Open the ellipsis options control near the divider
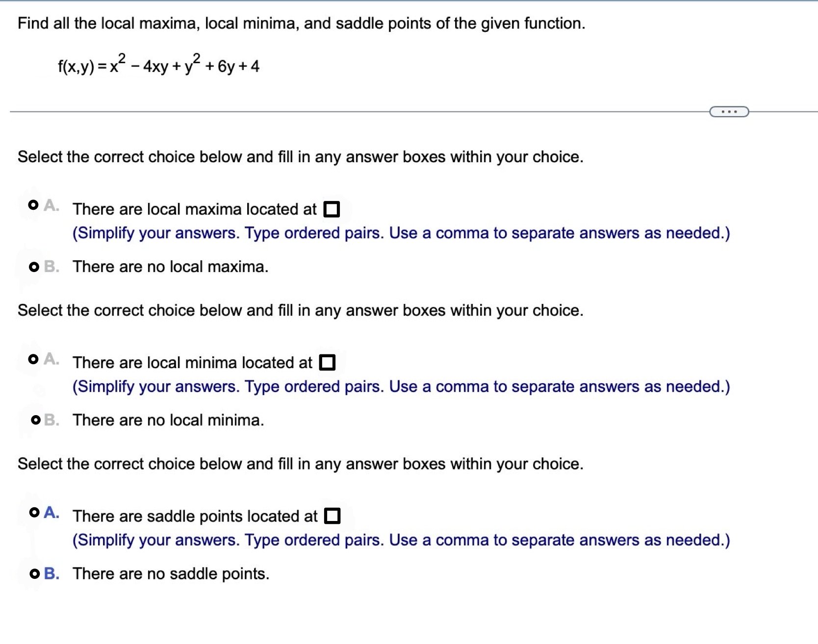The height and width of the screenshot is (644, 818). 729,112
